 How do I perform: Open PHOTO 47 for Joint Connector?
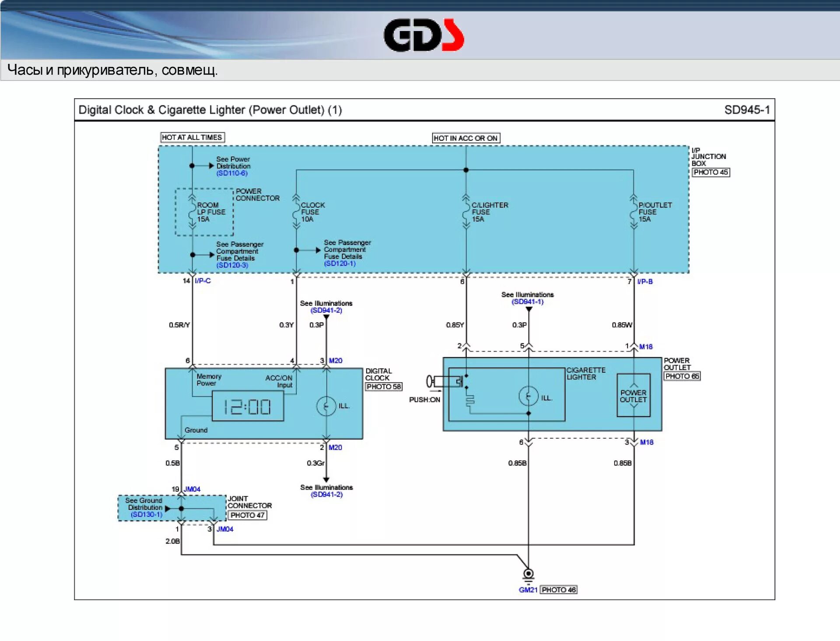248,515
